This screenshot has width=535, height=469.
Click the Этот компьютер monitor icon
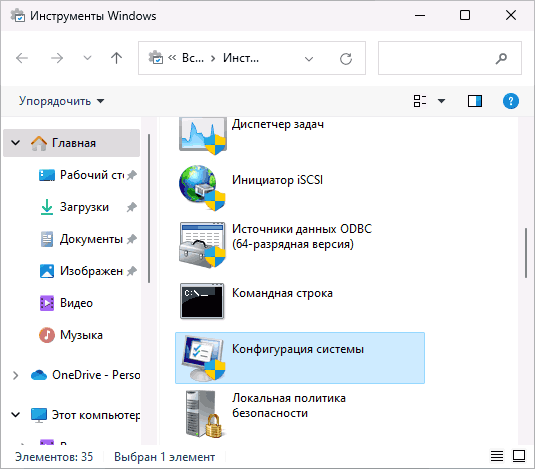[39, 415]
